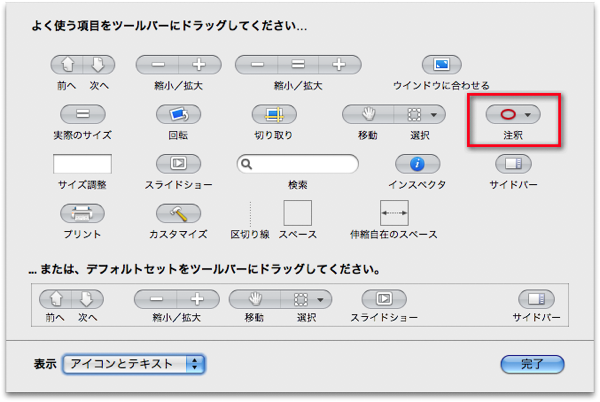Viewport: 600px width, 402px height.
Task: Pick the 切り取り crop icon
Action: point(274,114)
